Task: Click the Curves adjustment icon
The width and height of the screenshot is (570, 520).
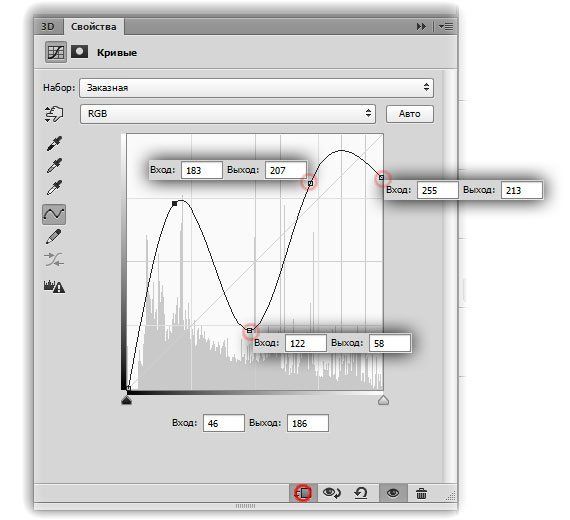Action: pos(56,52)
